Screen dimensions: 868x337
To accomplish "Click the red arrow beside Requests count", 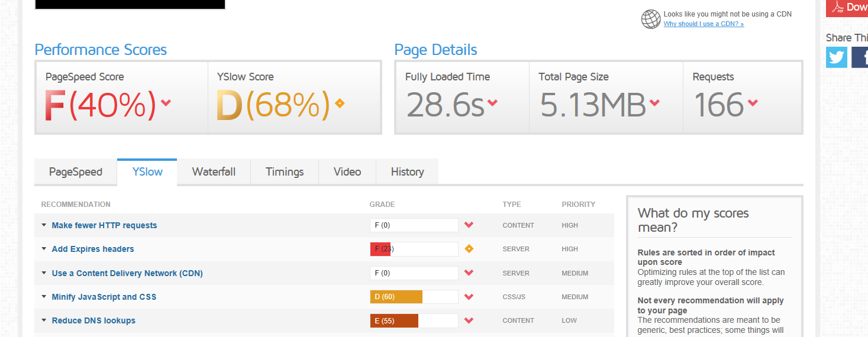I will pyautogui.click(x=753, y=103).
